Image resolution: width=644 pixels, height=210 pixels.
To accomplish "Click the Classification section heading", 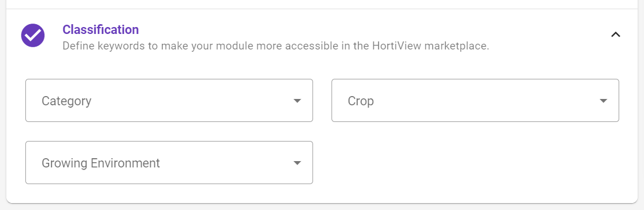I will (101, 29).
